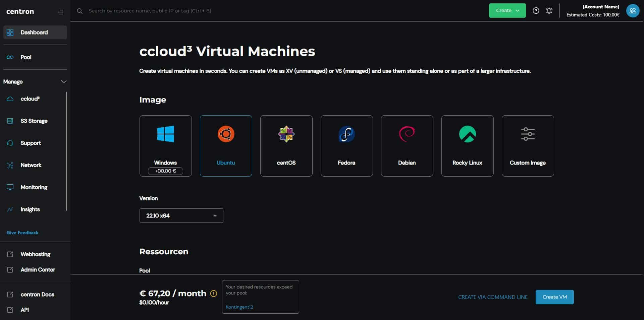Click the Kontingent12 pool link
644x320 pixels.
239,307
